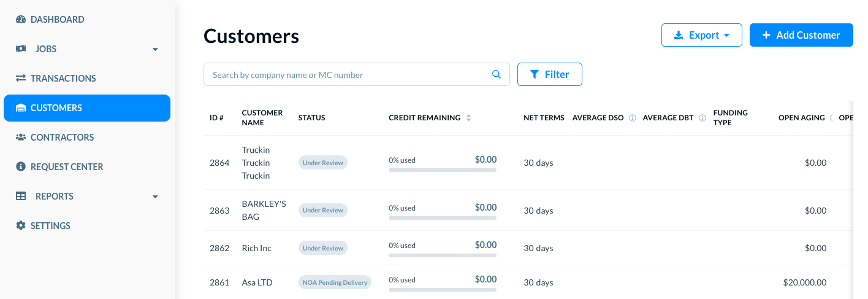The image size is (868, 299).
Task: Go to Reports in sidebar
Action: [x=55, y=196]
